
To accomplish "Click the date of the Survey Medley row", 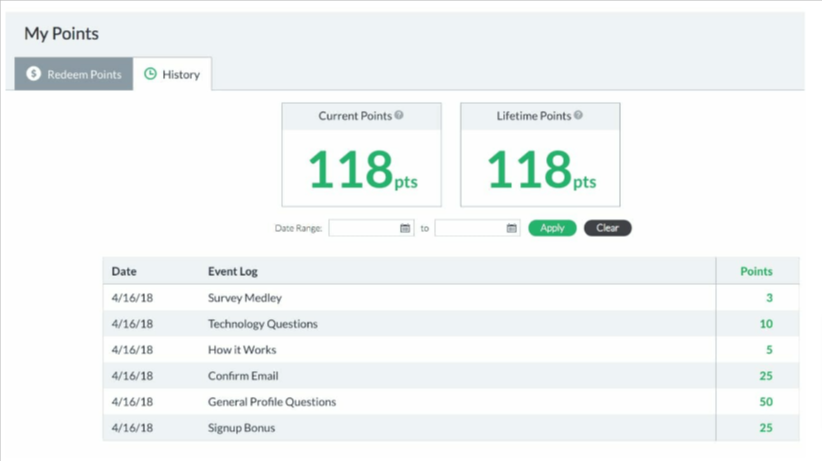I will click(132, 298).
